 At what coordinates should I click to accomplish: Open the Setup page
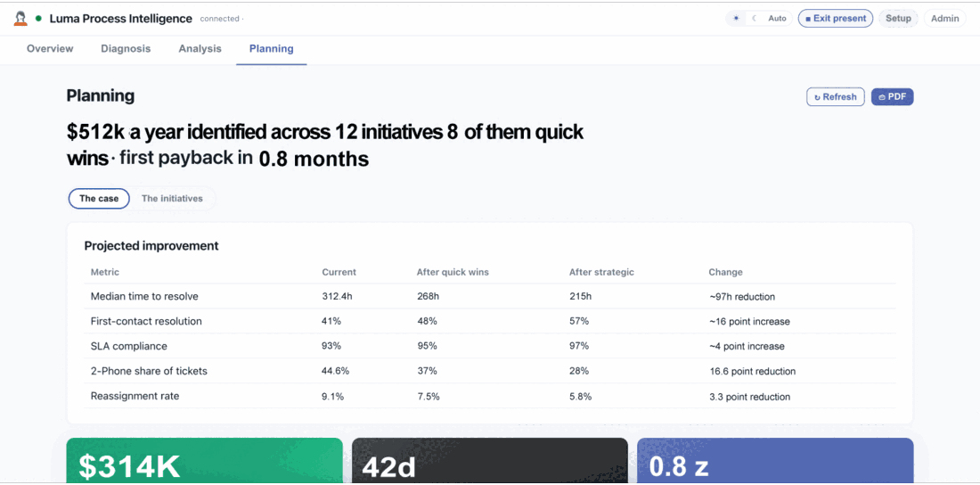[898, 19]
